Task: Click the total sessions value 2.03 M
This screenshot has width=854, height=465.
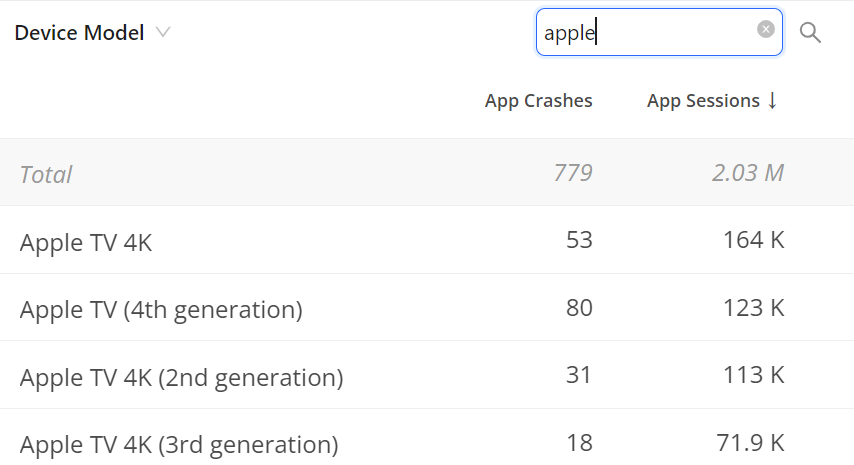Action: click(748, 173)
